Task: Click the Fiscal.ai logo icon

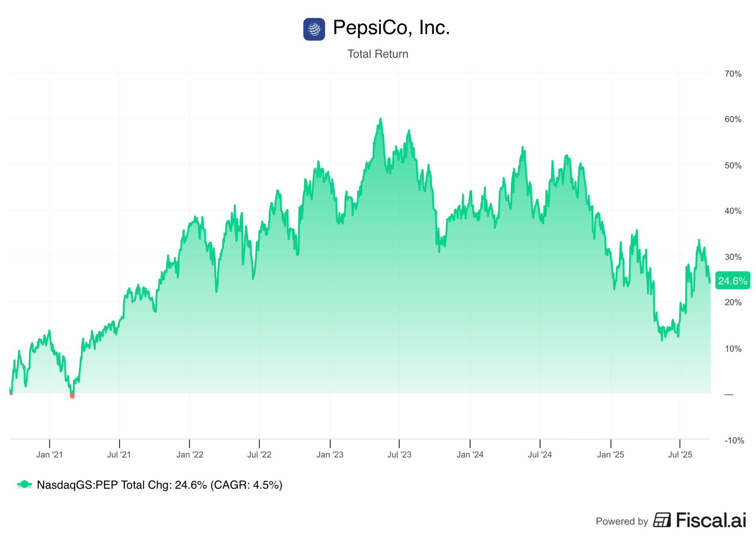Action: [x=662, y=520]
